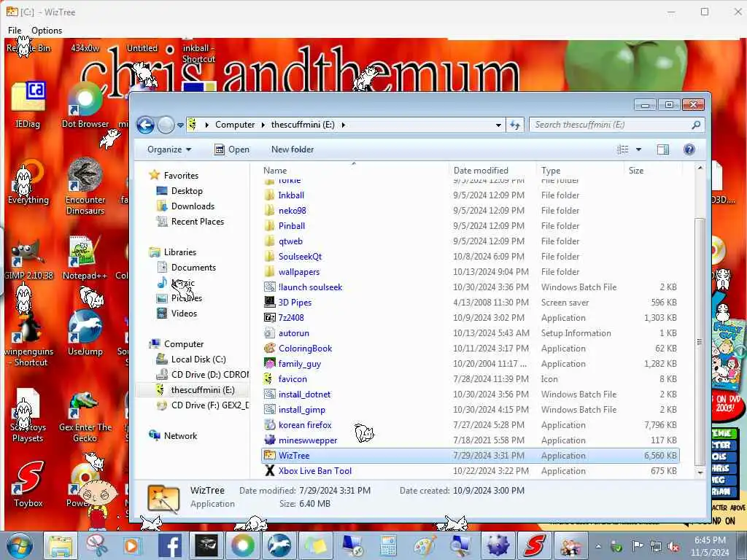The width and height of the screenshot is (747, 560).
Task: Select the SoulseekQt folder
Action: point(300,256)
